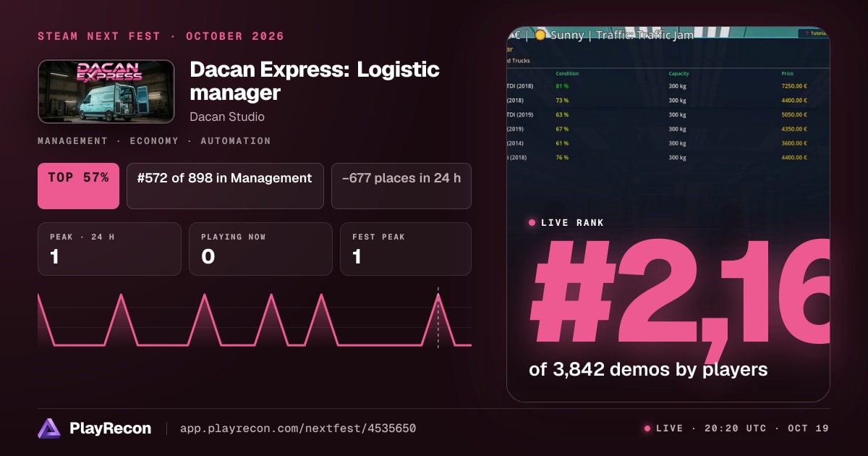Click the '(2014)' truck row name
868x456 pixels.
516,143
